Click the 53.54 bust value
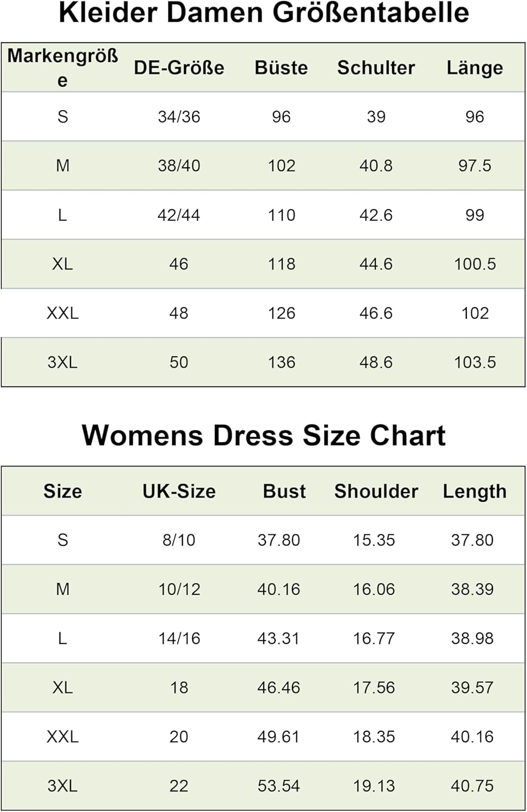The image size is (527, 812). click(x=278, y=785)
